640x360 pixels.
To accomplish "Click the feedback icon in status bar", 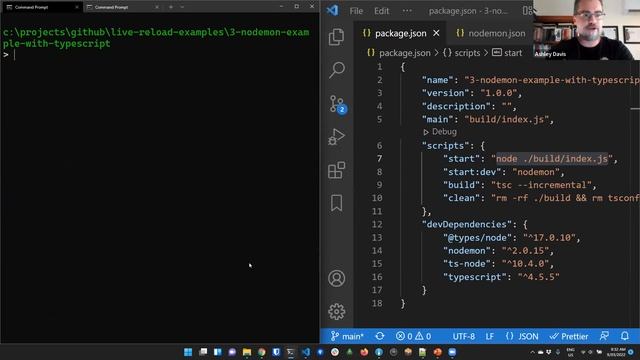I will [604, 336].
